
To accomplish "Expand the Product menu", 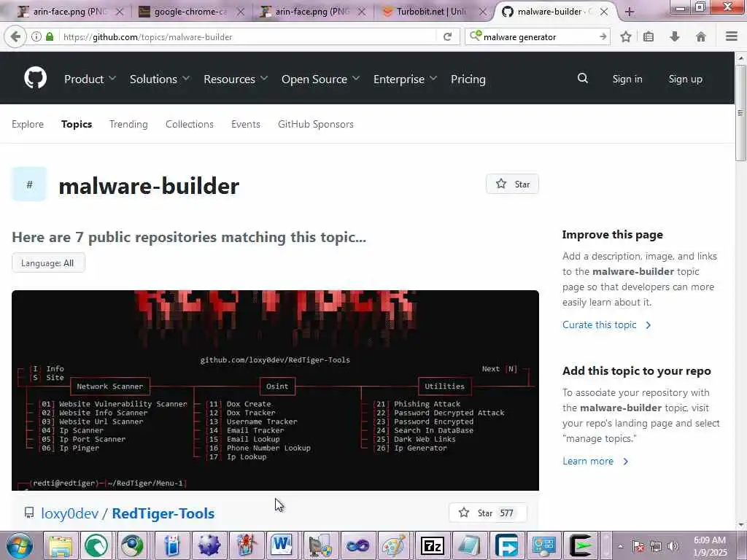I will (x=90, y=79).
